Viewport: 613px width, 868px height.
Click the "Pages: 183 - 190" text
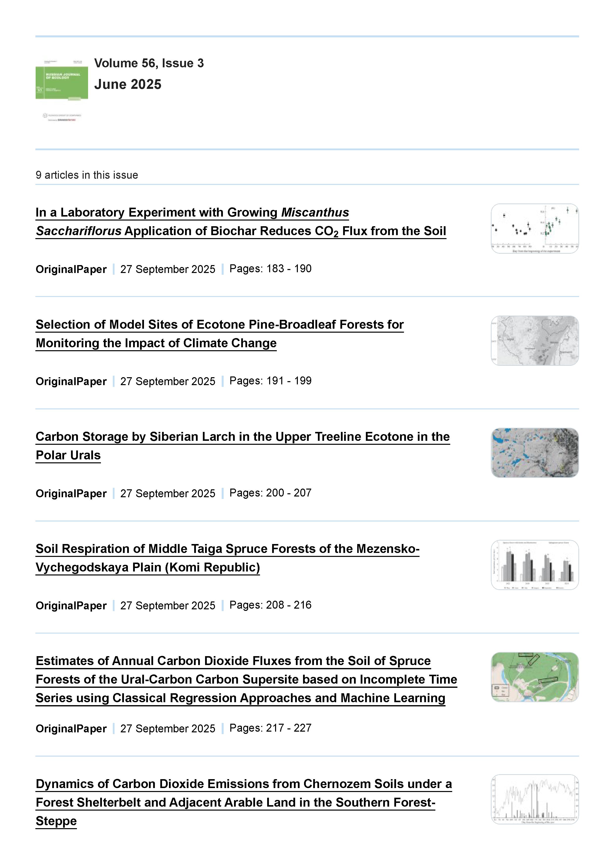click(x=270, y=269)
